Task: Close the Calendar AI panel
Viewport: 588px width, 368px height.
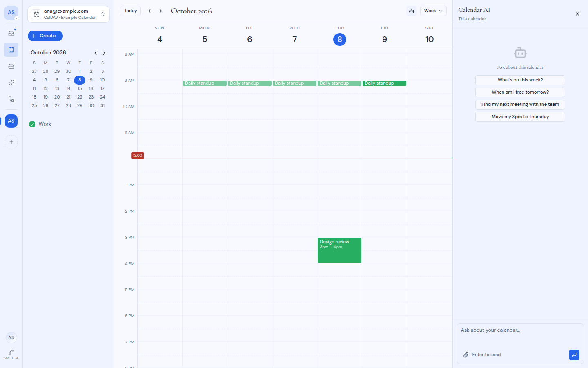Action: coord(577,14)
